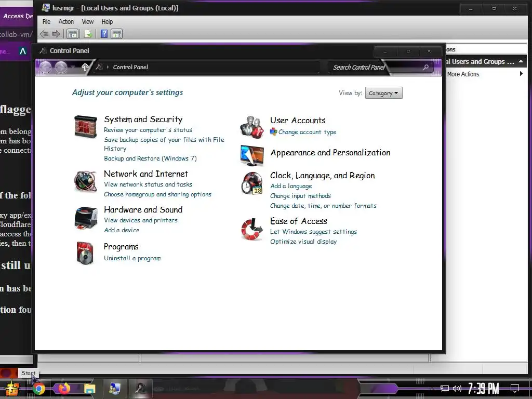Expand More Actions submenu arrow
The width and height of the screenshot is (532, 399).
[x=521, y=74]
